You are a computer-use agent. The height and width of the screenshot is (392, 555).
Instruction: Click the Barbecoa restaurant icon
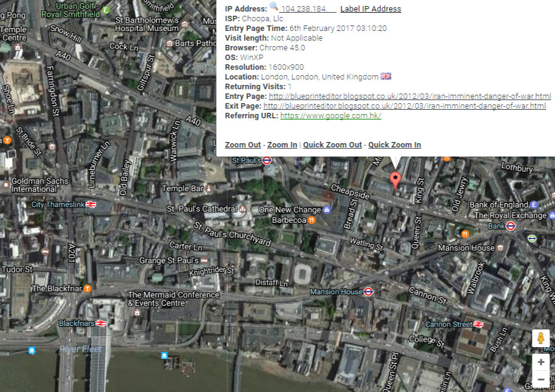(312, 220)
